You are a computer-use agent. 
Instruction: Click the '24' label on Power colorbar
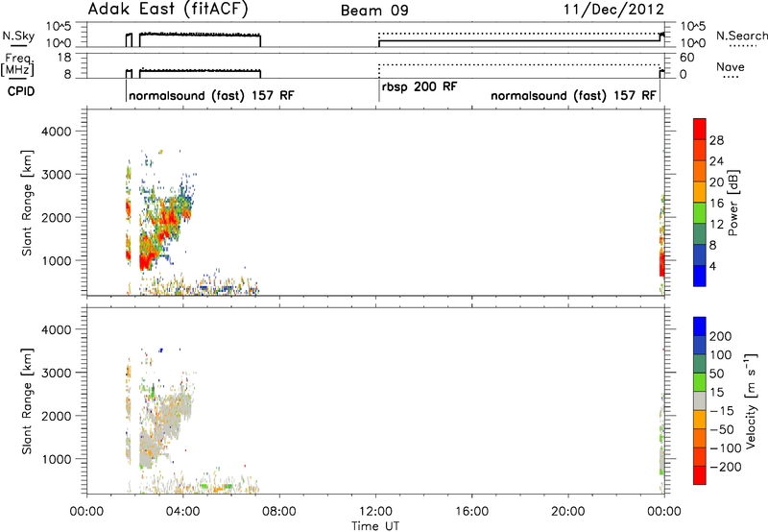[716, 161]
